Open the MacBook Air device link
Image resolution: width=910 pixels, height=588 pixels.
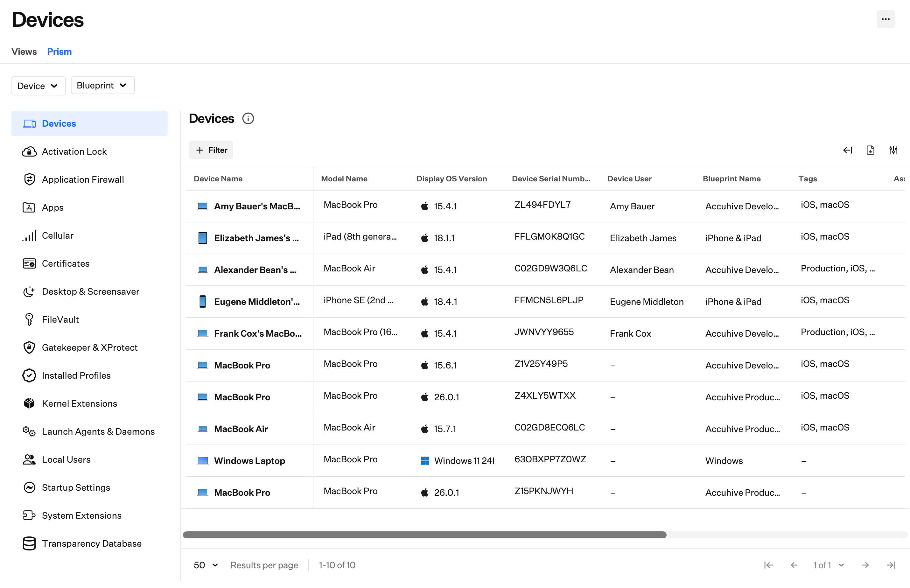pyautogui.click(x=241, y=429)
